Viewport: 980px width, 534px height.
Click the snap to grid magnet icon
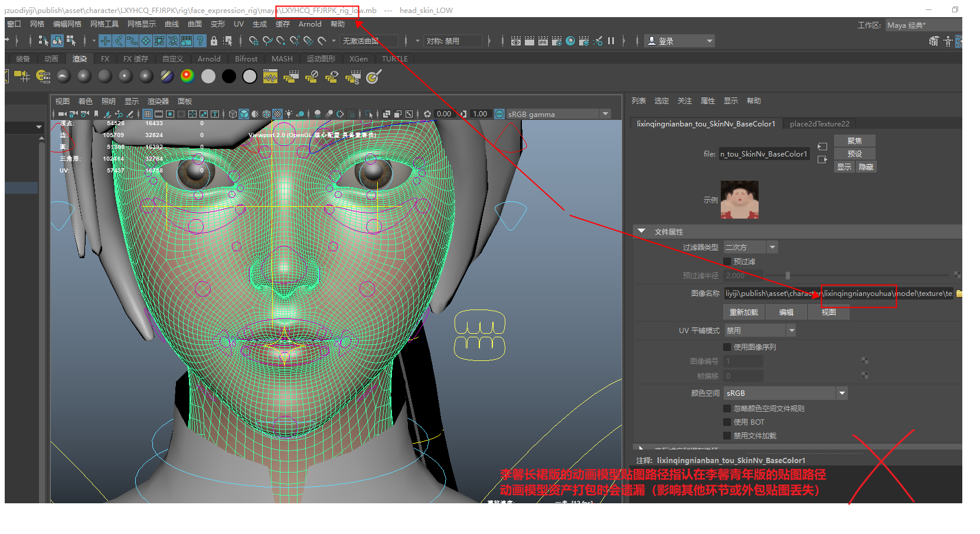pos(254,41)
